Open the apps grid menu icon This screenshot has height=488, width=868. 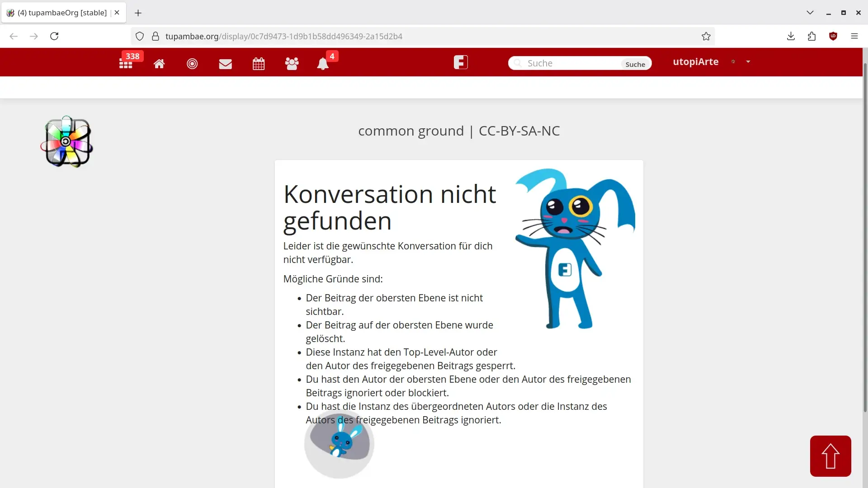pos(126,64)
